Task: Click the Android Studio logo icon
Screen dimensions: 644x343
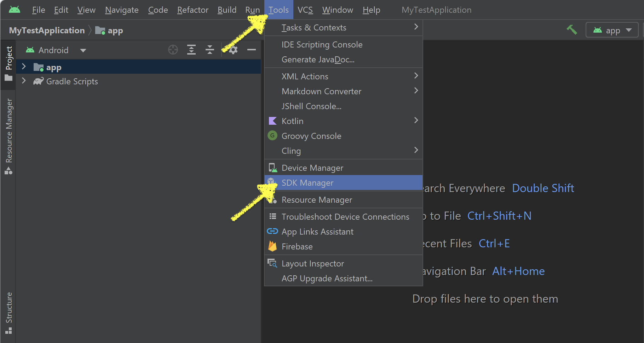Action: 15,10
